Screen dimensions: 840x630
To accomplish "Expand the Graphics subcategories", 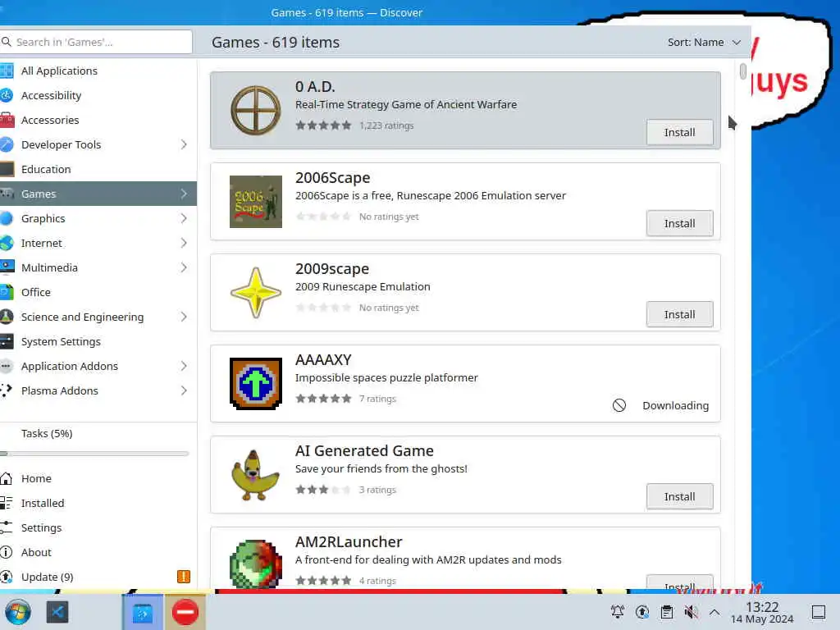I will click(x=184, y=218).
